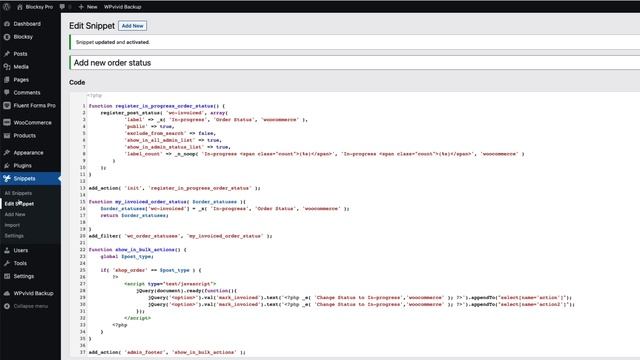
Task: Click the Comments icon in sidebar
Action: [x=7, y=93]
